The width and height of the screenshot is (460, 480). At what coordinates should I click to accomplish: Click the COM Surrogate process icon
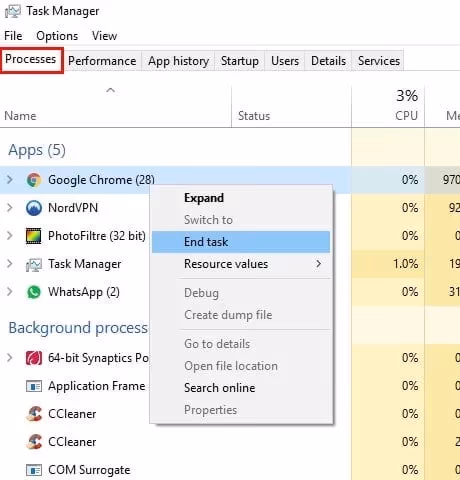(x=34, y=470)
